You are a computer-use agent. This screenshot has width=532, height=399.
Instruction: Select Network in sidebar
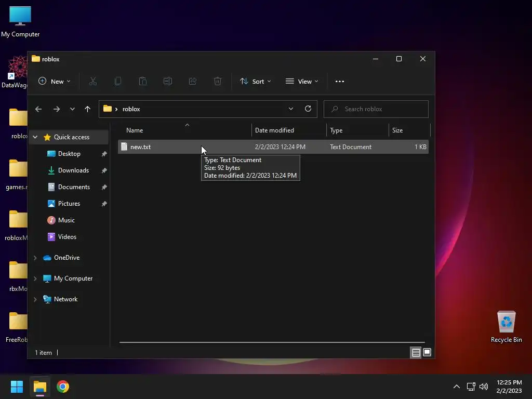[65, 299]
